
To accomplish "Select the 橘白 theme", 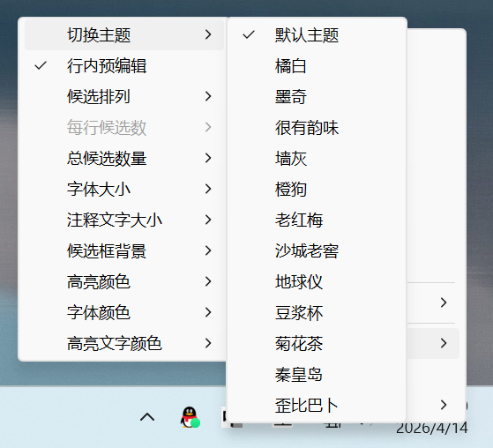I will 317,66.
